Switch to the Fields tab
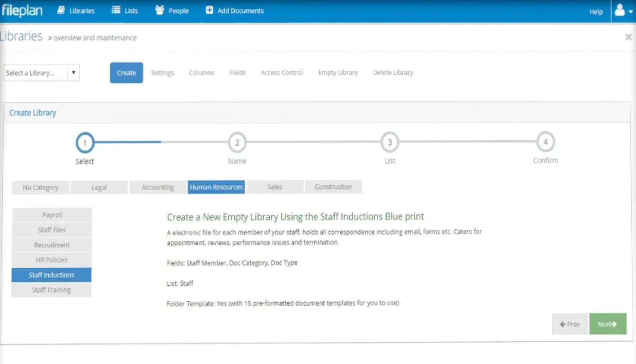The image size is (636, 364). click(x=237, y=73)
